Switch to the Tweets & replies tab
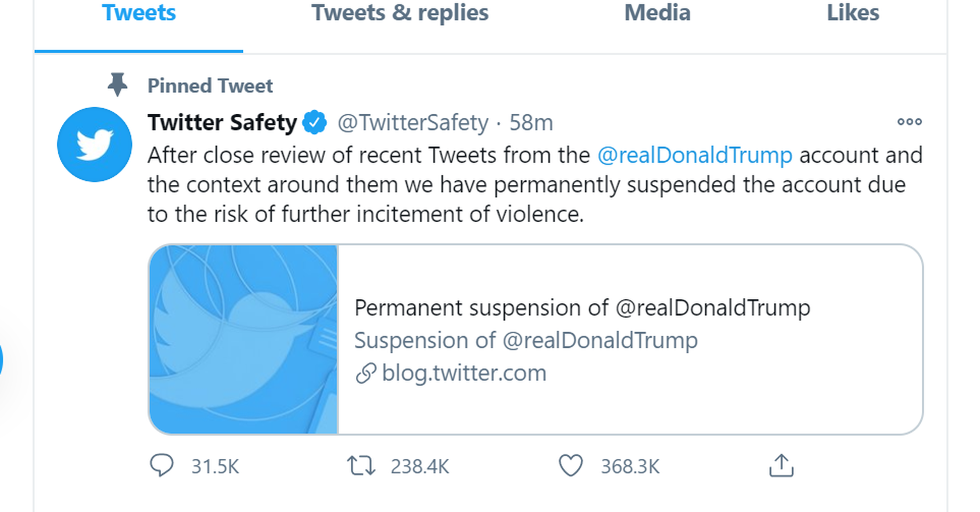Image resolution: width=980 pixels, height=512 pixels. tap(400, 13)
